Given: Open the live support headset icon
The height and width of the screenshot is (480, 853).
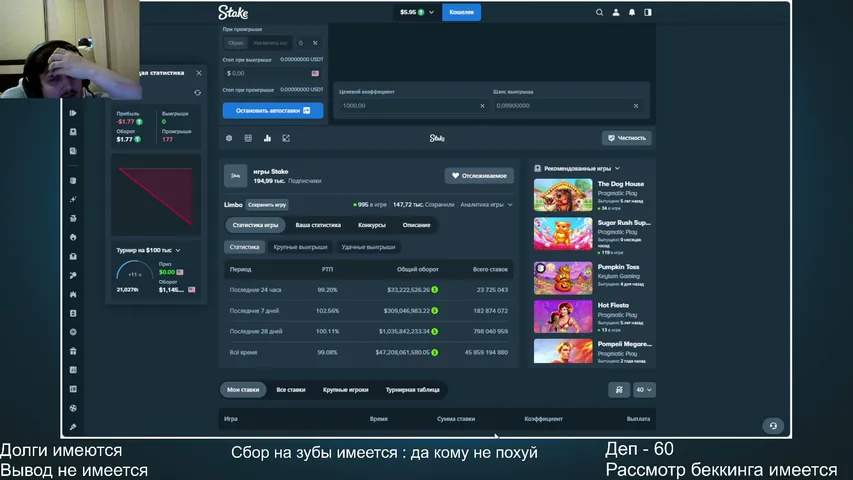Looking at the screenshot, I should coord(773,426).
